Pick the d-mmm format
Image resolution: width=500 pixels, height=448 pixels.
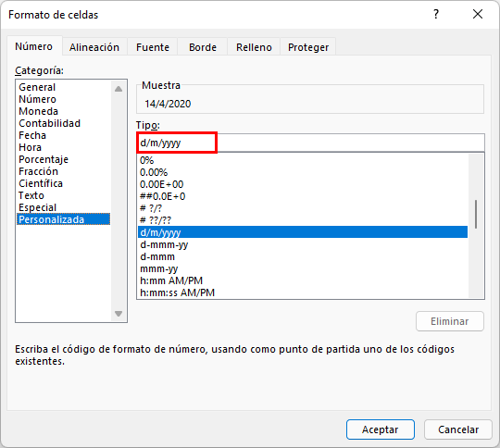tap(303, 256)
